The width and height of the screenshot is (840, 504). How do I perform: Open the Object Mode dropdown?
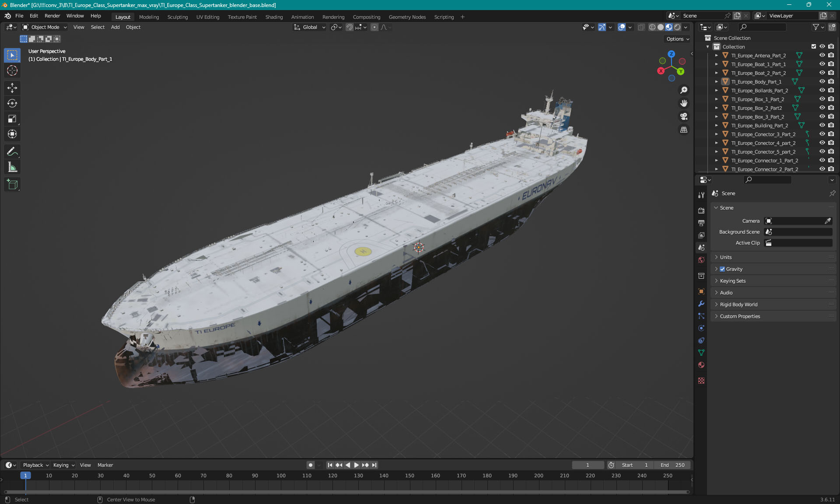click(x=45, y=27)
